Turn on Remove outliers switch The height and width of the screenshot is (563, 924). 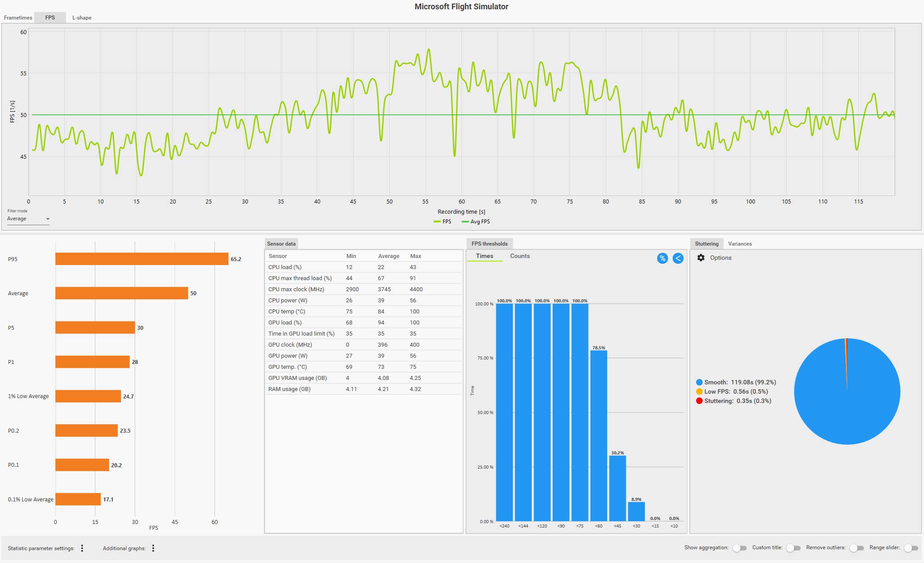click(856, 548)
